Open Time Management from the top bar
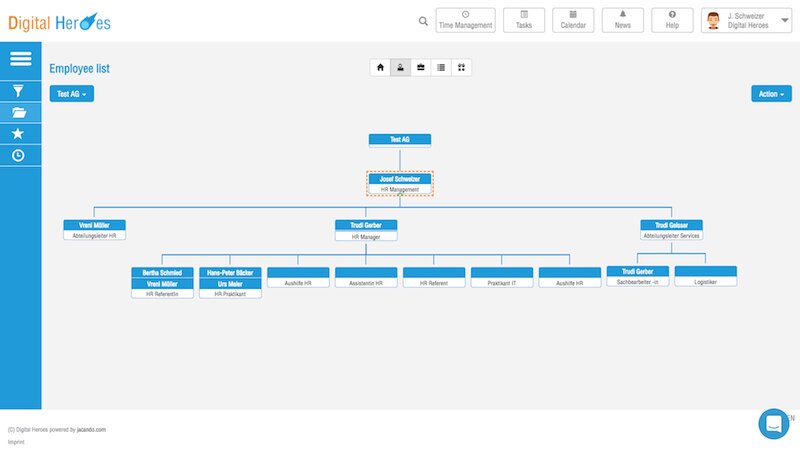 pyautogui.click(x=466, y=21)
